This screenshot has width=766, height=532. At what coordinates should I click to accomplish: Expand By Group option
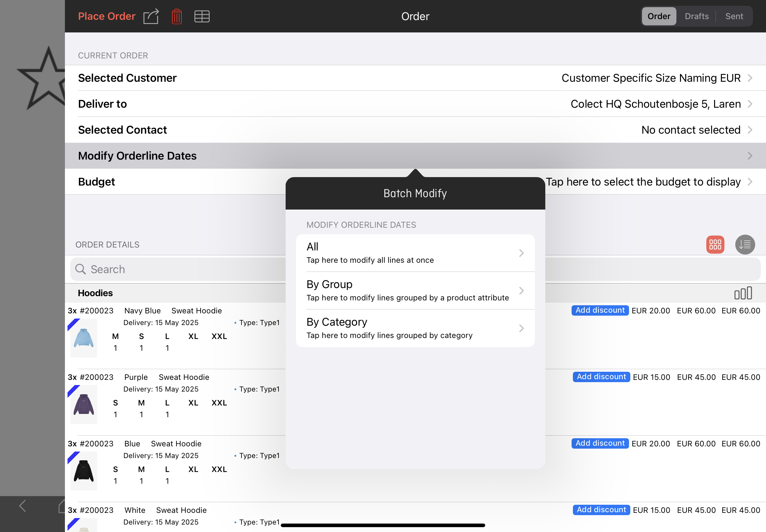click(415, 291)
